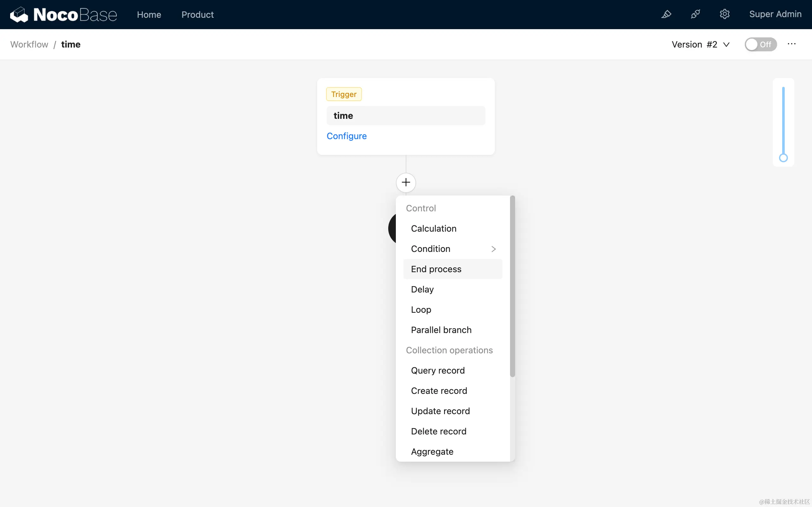Click the time trigger title field

coord(406,116)
